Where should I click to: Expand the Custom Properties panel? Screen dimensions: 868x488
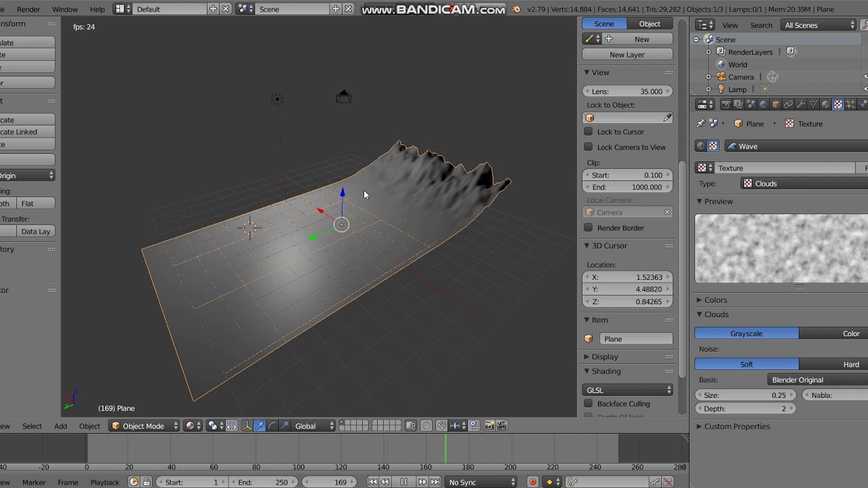tap(736, 426)
